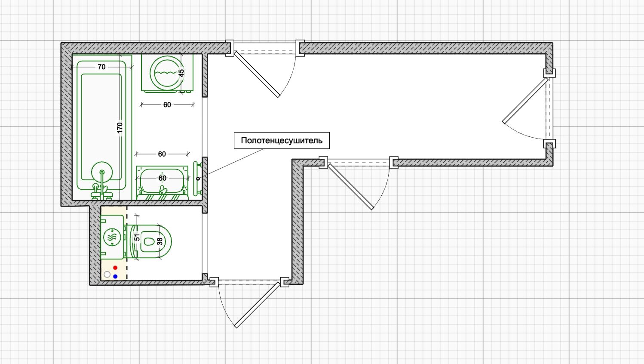Click the ventilation symbol with wavy arrows

112,237
